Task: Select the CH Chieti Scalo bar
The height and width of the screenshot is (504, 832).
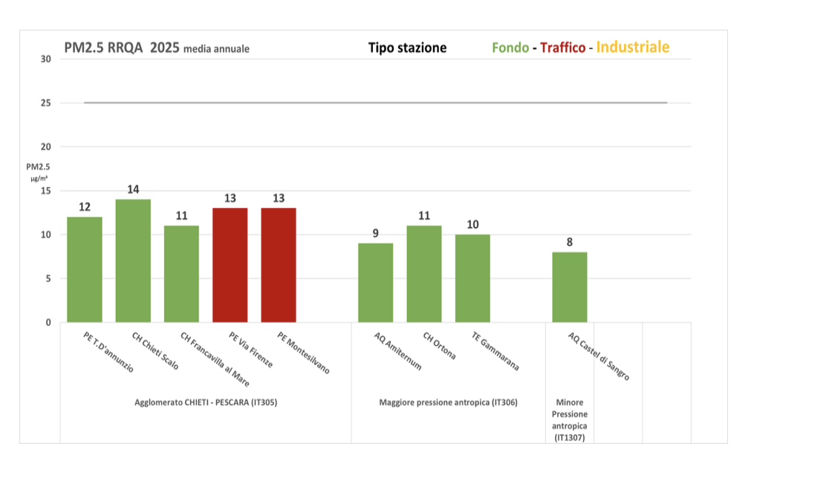Action: coord(133,261)
